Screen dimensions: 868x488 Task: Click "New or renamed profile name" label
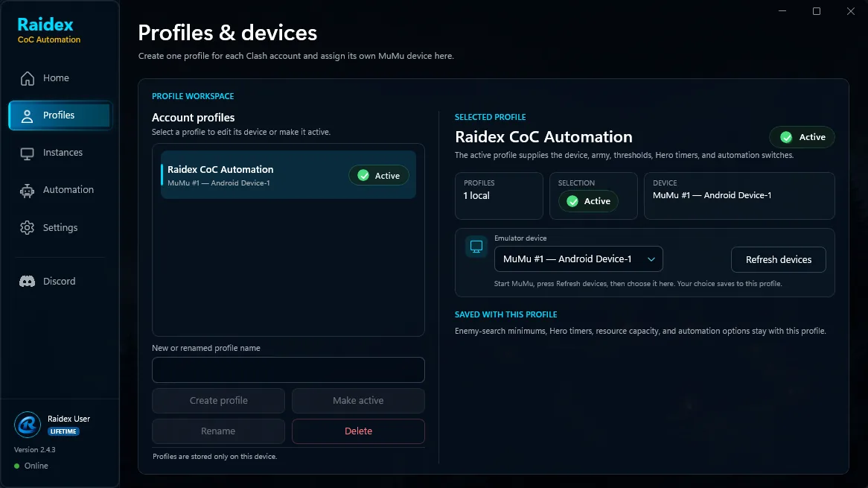click(206, 349)
